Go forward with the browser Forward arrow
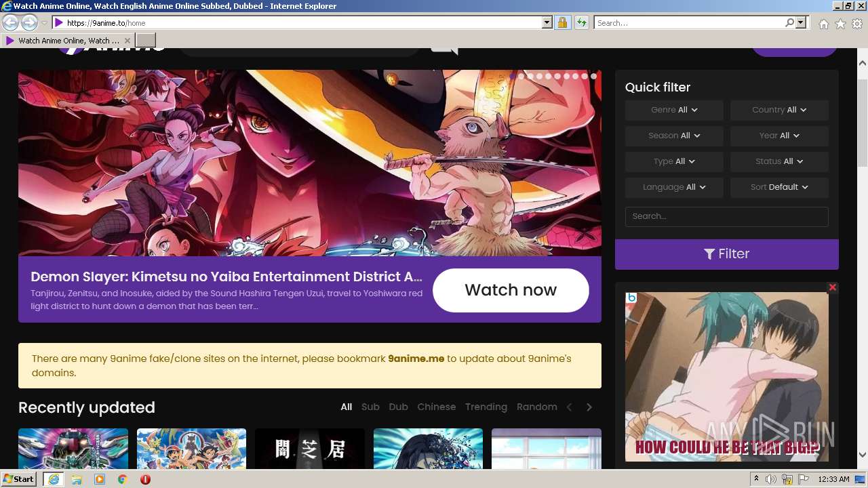This screenshot has width=868, height=488. click(29, 22)
